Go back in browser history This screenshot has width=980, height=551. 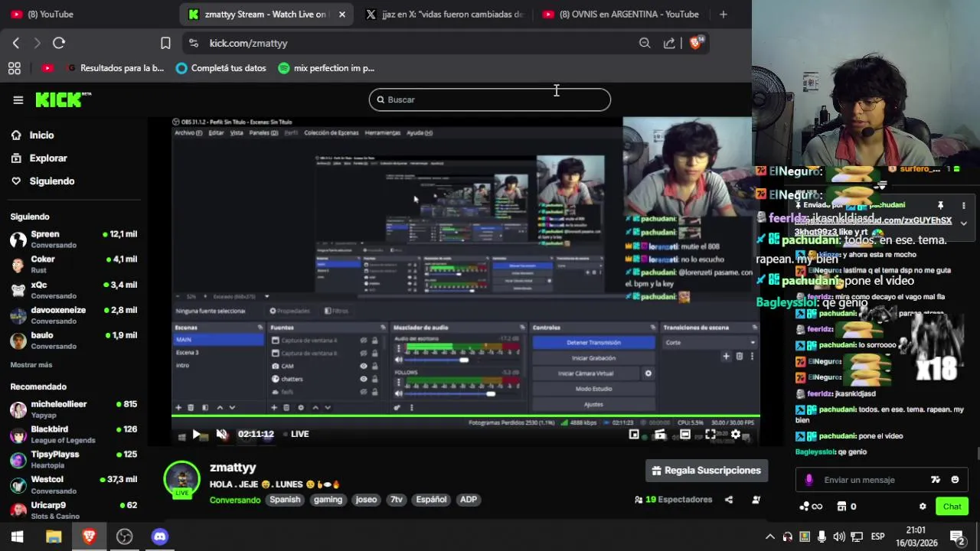point(16,43)
